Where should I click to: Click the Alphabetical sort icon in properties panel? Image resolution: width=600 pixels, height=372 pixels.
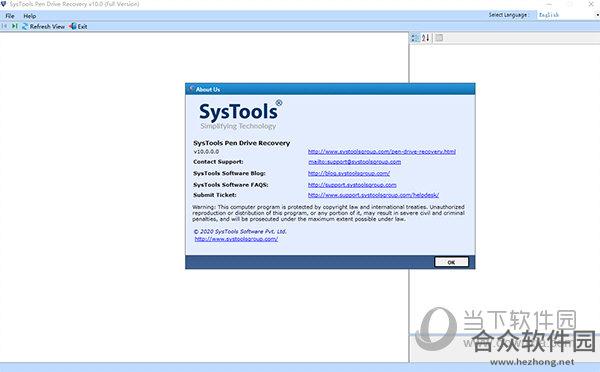(425, 38)
